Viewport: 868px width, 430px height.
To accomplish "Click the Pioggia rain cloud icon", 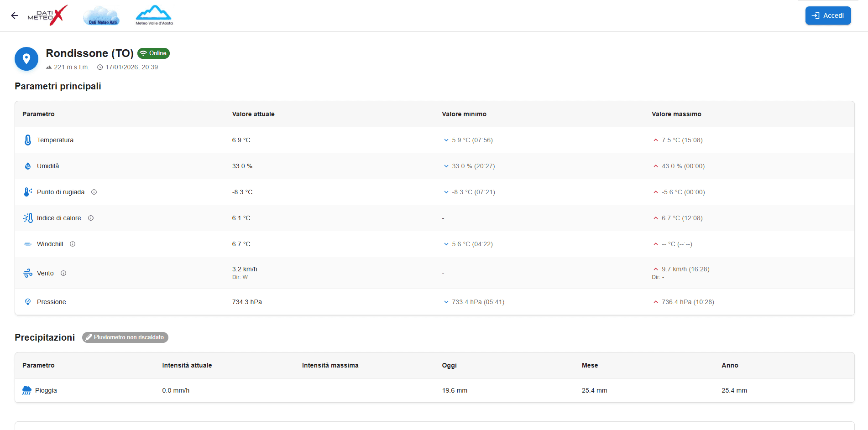I will click(27, 390).
